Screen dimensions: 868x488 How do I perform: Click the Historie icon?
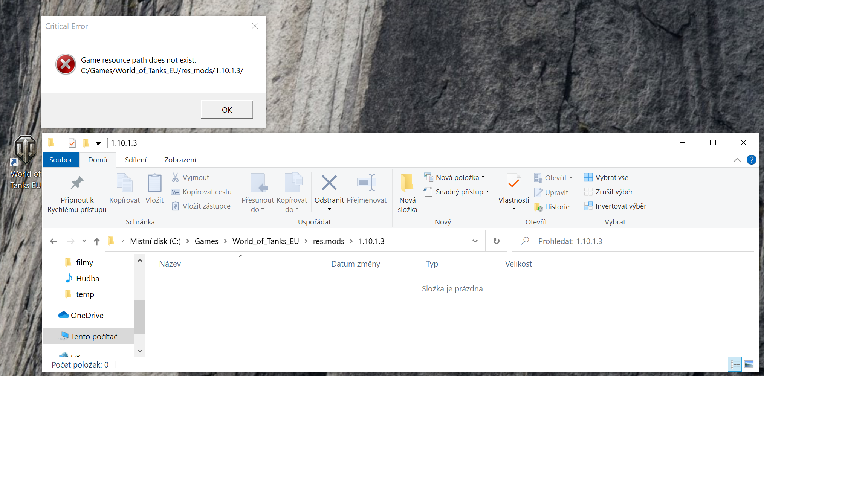(539, 207)
